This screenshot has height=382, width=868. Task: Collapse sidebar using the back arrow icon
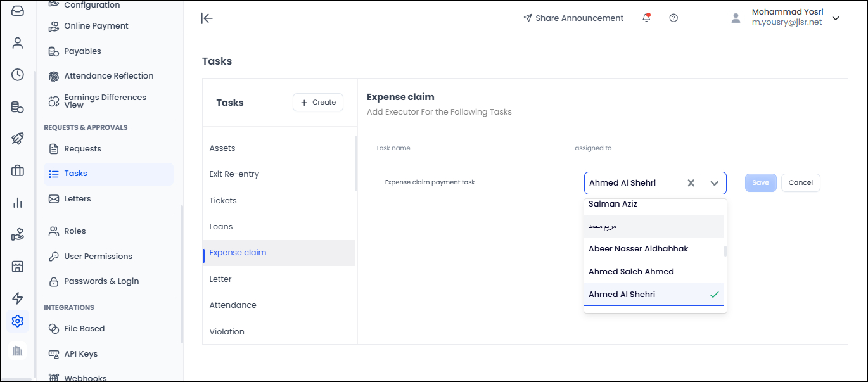207,18
